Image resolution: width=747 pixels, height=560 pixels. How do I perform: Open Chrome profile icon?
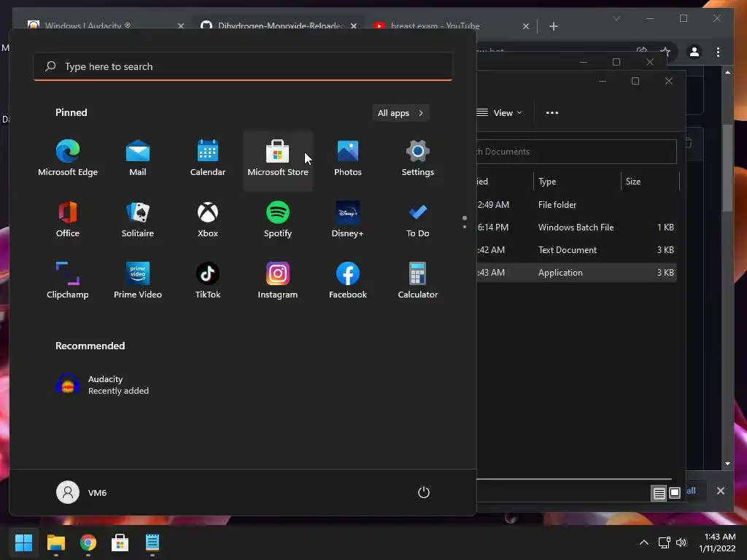pos(694,52)
